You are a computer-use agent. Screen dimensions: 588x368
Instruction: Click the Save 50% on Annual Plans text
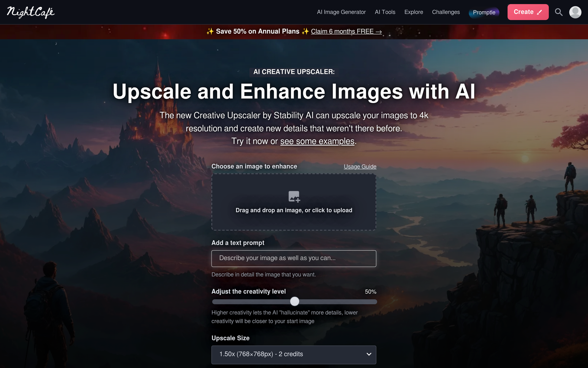pyautogui.click(x=258, y=31)
